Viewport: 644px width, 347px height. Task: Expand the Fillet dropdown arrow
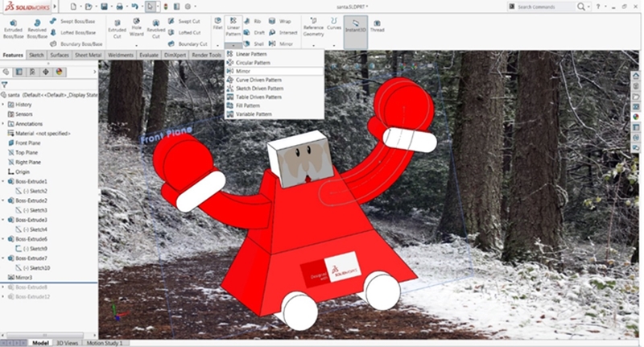point(217,45)
